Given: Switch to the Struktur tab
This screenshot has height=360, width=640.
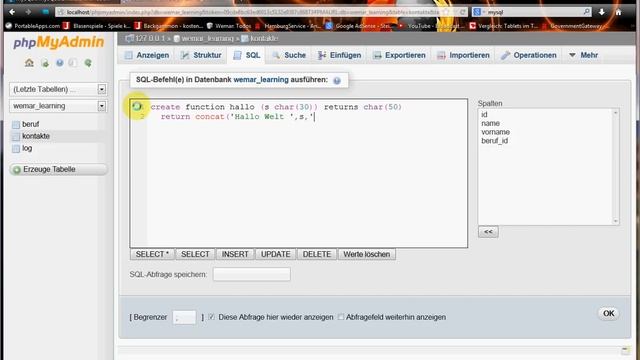Looking at the screenshot, I should point(201,55).
